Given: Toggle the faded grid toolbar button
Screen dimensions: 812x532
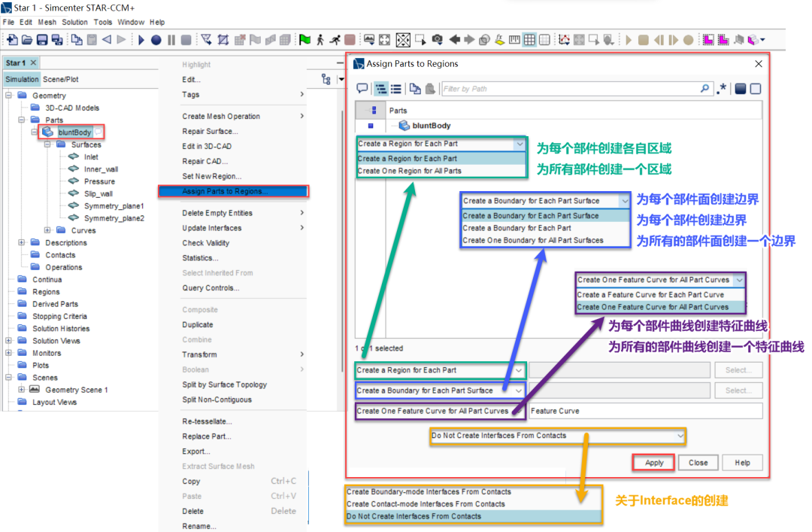Looking at the screenshot, I should coord(544,39).
